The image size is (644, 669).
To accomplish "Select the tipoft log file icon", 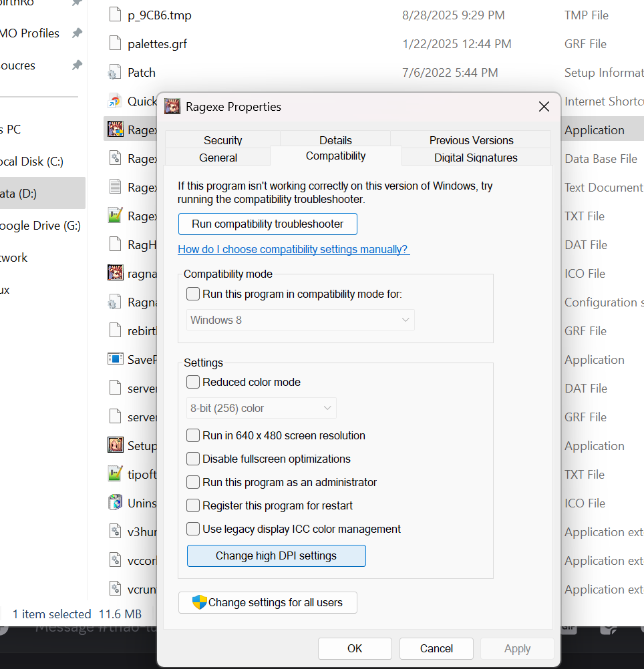I will 114,473.
